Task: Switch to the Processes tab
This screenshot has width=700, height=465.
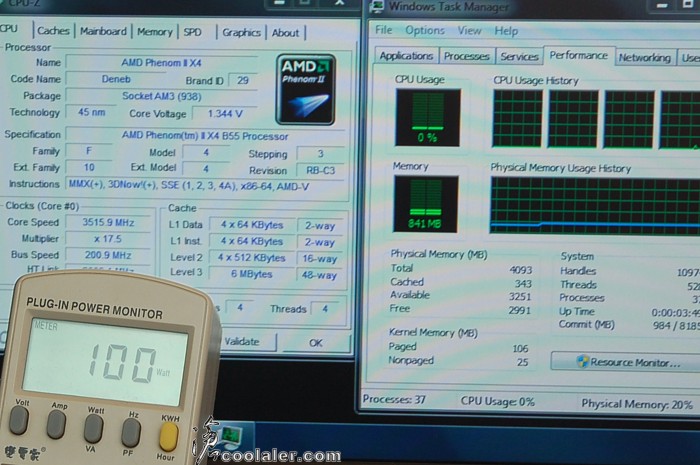Action: (x=467, y=56)
